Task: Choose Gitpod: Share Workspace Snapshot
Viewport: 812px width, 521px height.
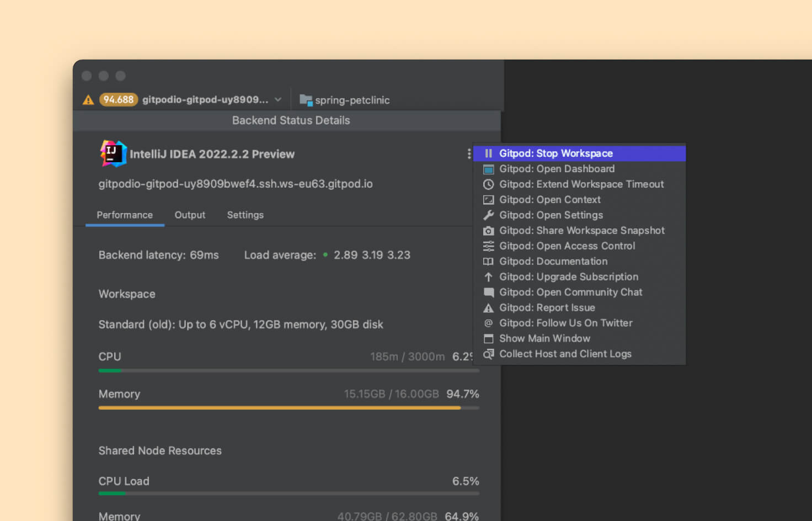Action: pyautogui.click(x=579, y=231)
